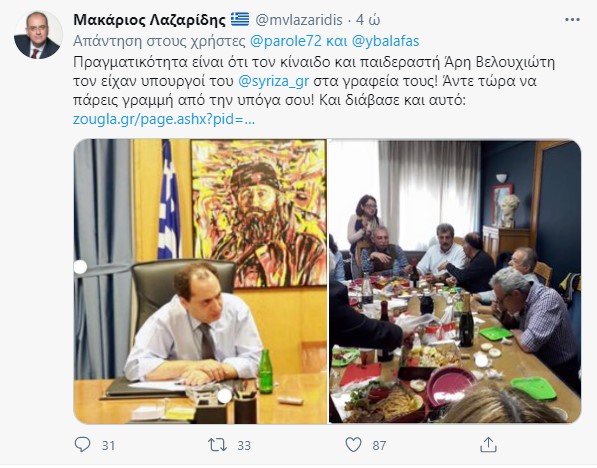This screenshot has height=468, width=597.
Task: Open display name Μακάριος Λαζαρίδης
Action: click(x=149, y=20)
